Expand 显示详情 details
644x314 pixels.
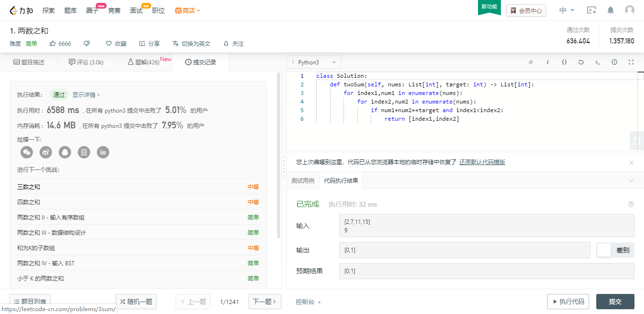[86, 94]
